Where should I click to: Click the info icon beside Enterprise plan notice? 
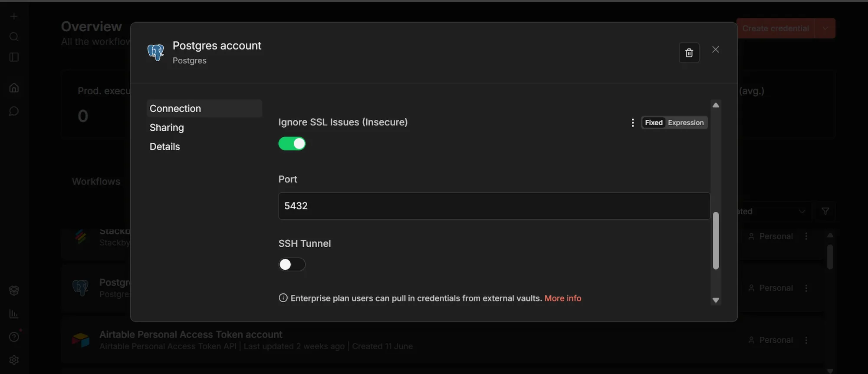click(283, 298)
